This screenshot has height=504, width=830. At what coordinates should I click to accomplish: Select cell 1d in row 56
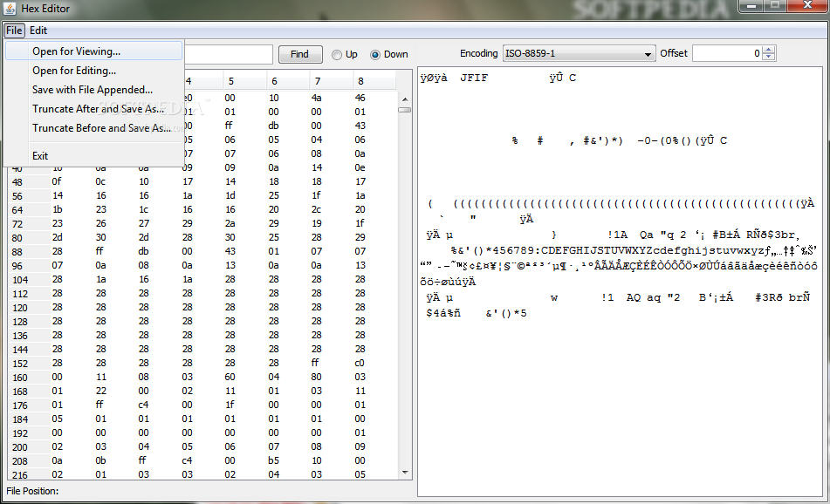(230, 195)
